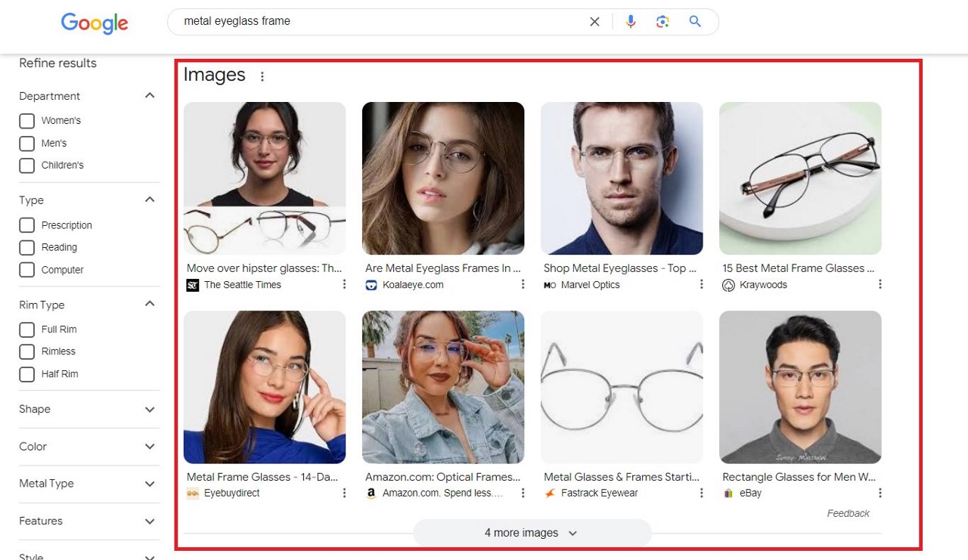968x560 pixels.
Task: Tick the Rimless checkbox
Action: tap(27, 351)
